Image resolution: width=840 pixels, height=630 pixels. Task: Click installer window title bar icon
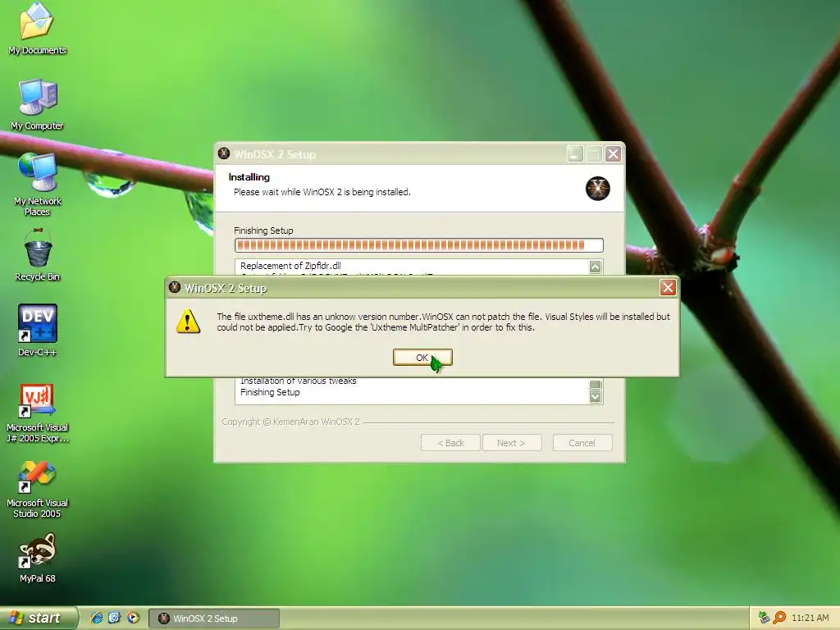tap(224, 153)
